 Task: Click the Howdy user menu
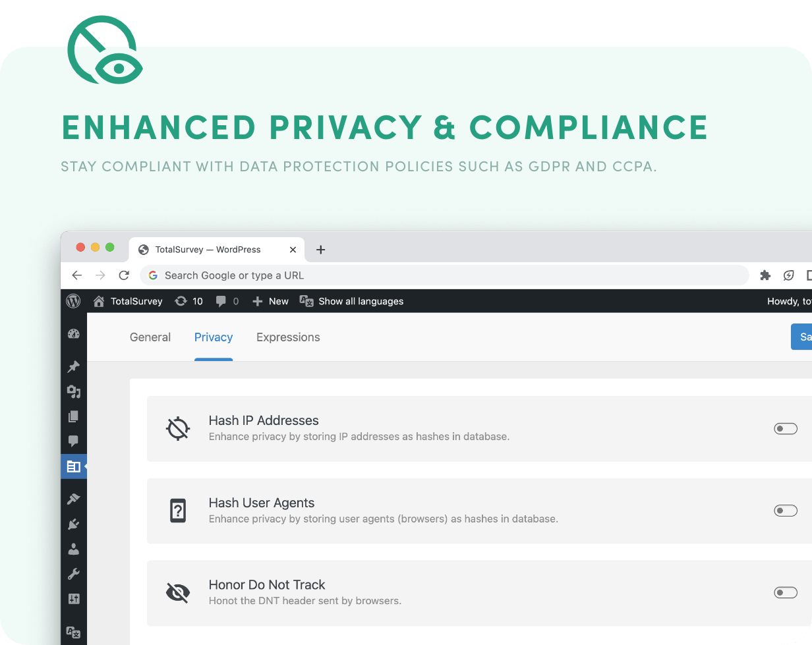coord(790,301)
